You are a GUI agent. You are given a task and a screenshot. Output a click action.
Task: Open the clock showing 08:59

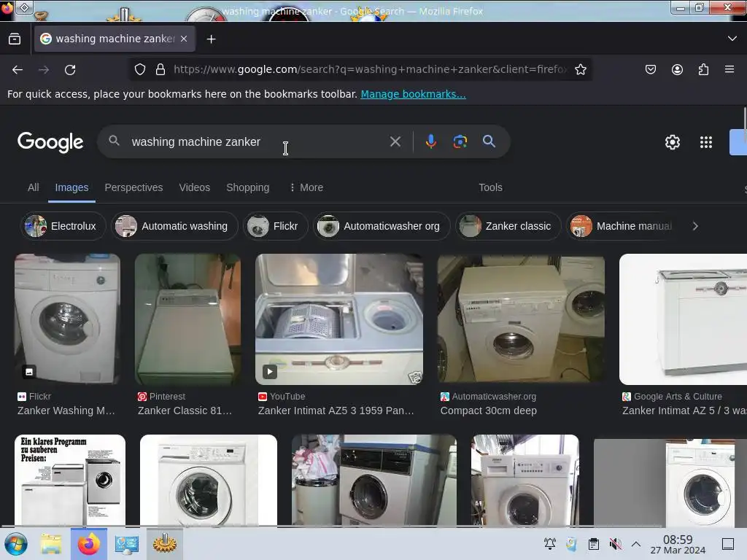pyautogui.click(x=678, y=544)
